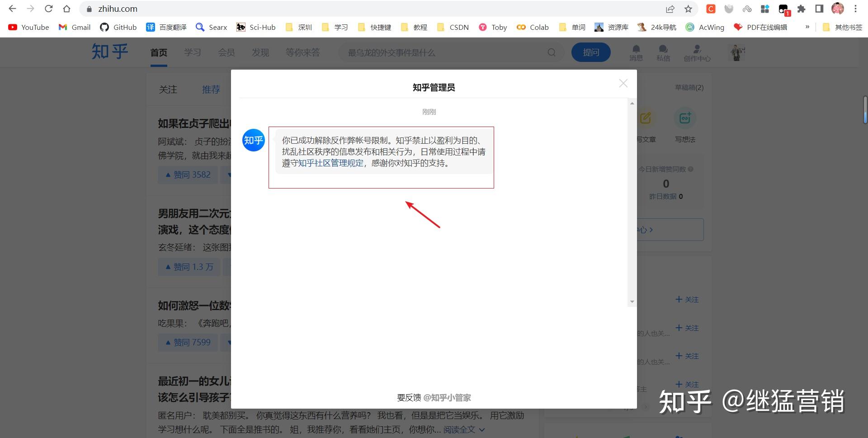The image size is (868, 438).
Task: Click the 知乎 logo in the header
Action: click(x=110, y=52)
